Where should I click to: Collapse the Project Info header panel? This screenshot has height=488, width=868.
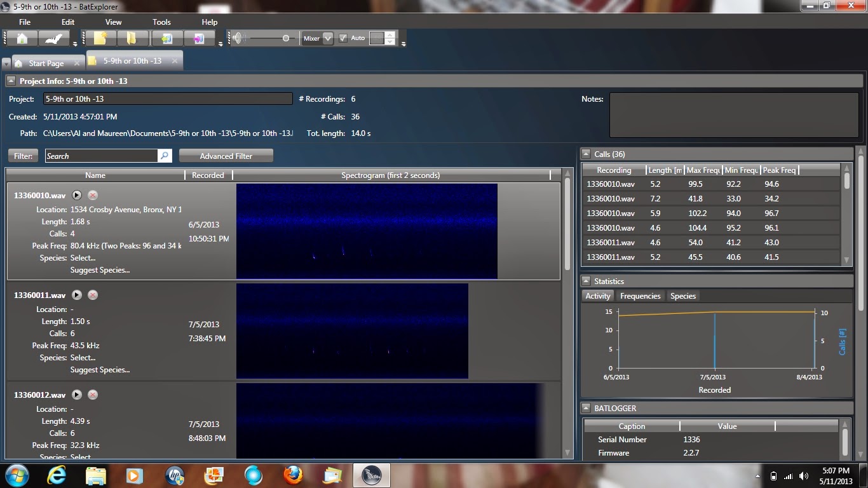(10, 81)
